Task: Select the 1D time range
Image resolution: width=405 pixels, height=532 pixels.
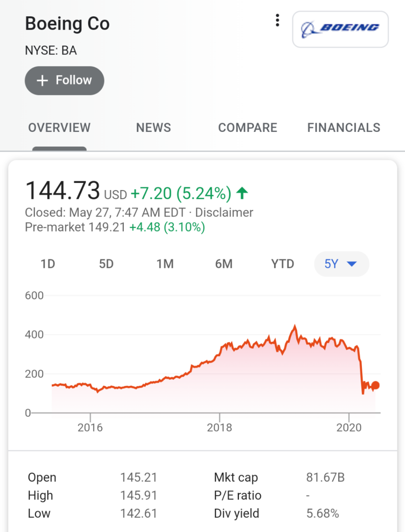Action: (x=48, y=264)
